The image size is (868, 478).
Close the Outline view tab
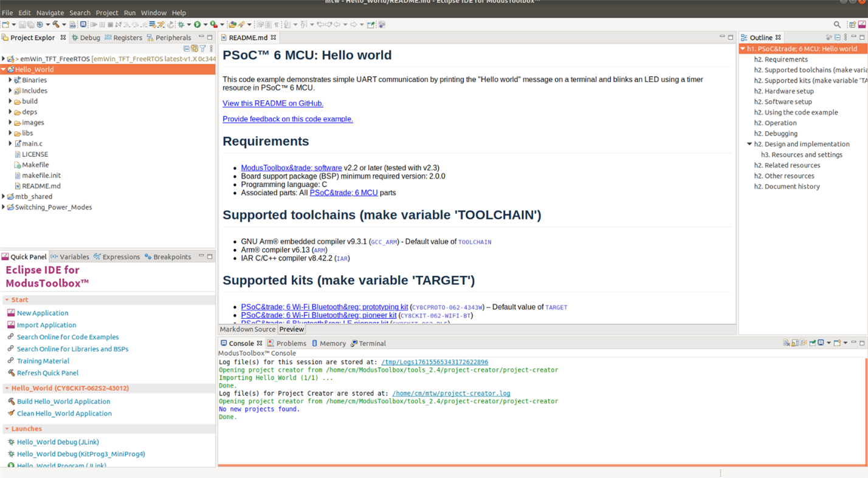tap(778, 38)
